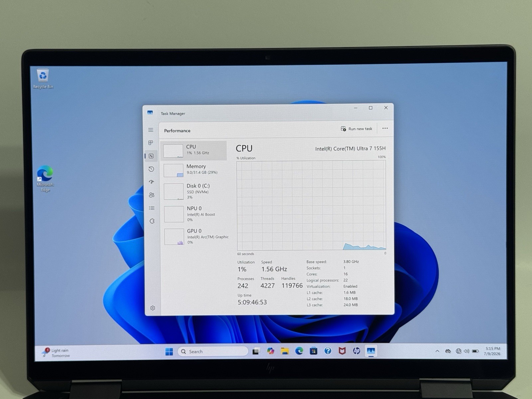Open the Processes page icon in sidebar

[x=151, y=143]
